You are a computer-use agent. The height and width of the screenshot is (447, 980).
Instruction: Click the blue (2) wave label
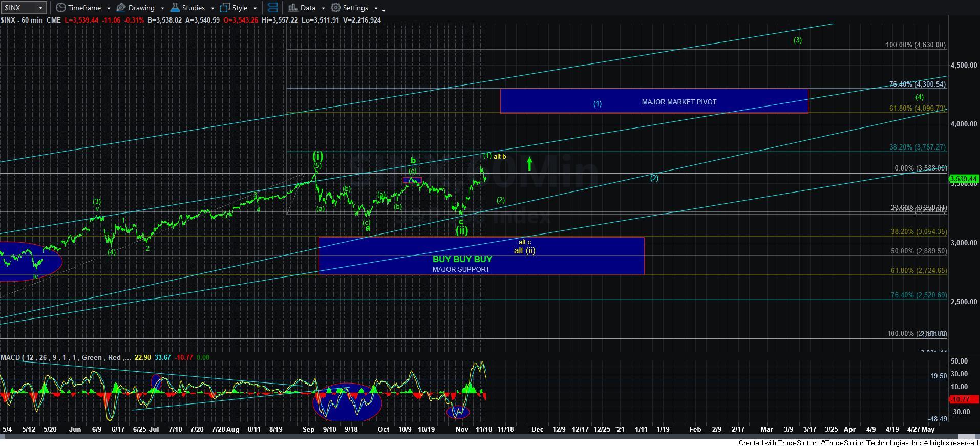coord(654,178)
